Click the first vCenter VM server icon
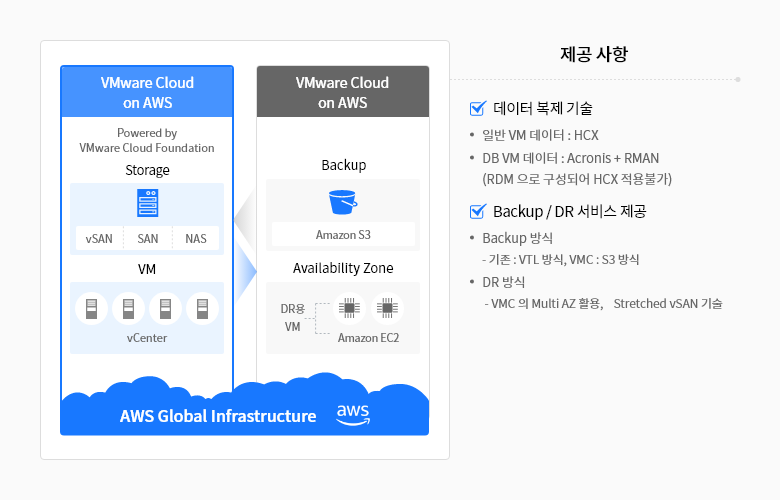This screenshot has height=500, width=780. pyautogui.click(x=92, y=308)
